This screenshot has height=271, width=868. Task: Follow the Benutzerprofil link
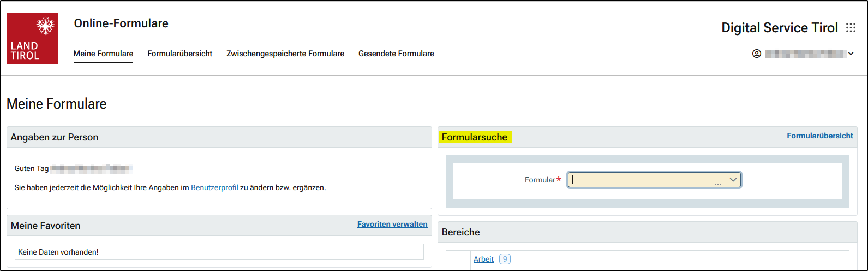pos(214,187)
